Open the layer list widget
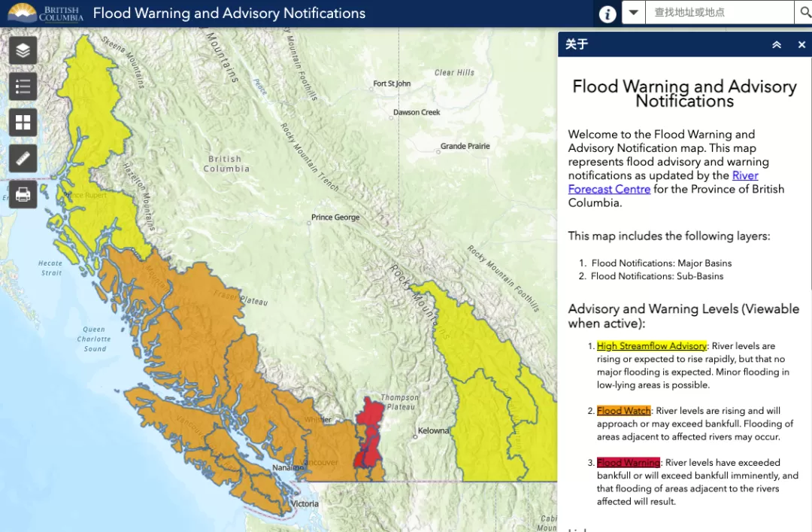This screenshot has height=532, width=812. pyautogui.click(x=23, y=50)
